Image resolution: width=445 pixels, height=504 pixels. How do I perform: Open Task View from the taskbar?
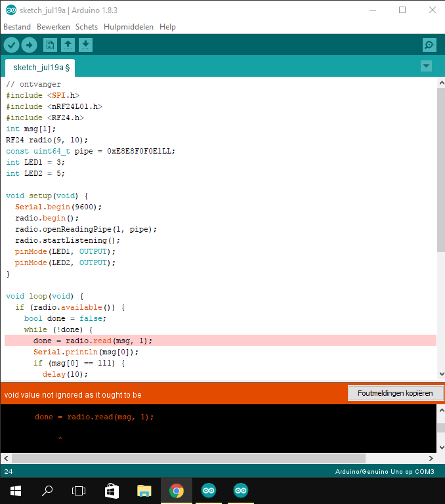point(79,490)
